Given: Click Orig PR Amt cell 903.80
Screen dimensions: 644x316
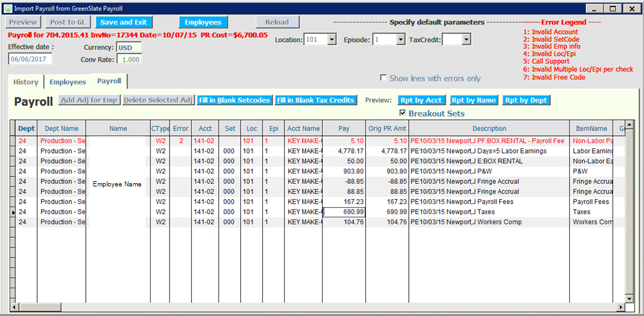Looking at the screenshot, I should (x=387, y=171).
